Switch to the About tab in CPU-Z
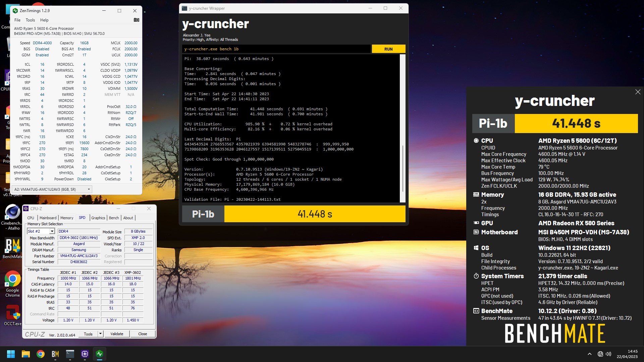This screenshot has width=644, height=362. point(128,218)
